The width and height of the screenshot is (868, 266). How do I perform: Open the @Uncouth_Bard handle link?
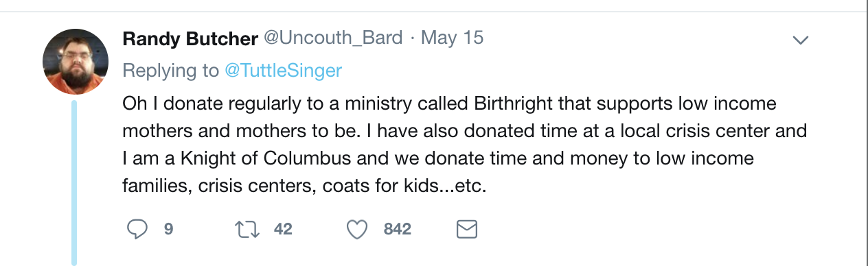[333, 38]
